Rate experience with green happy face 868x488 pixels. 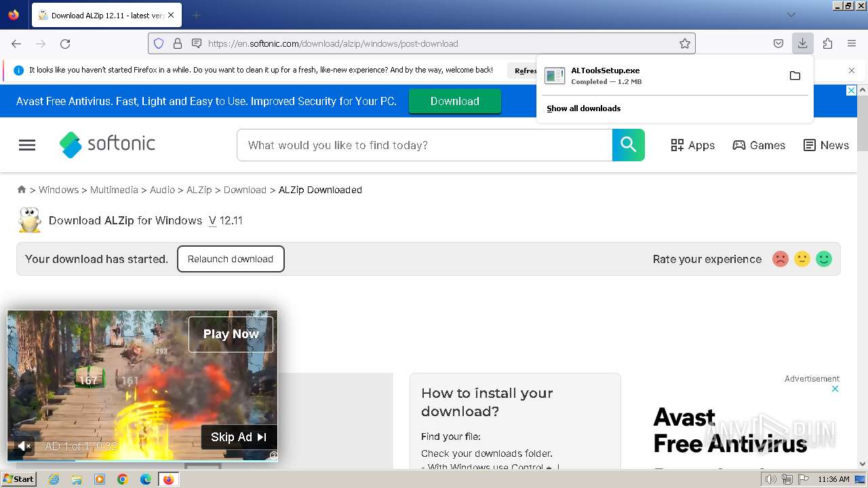click(824, 259)
